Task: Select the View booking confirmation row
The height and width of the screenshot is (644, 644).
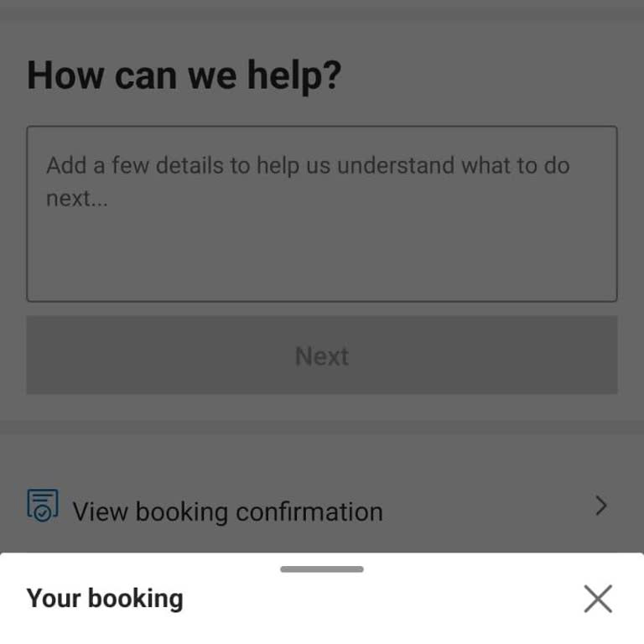Action: pos(322,507)
